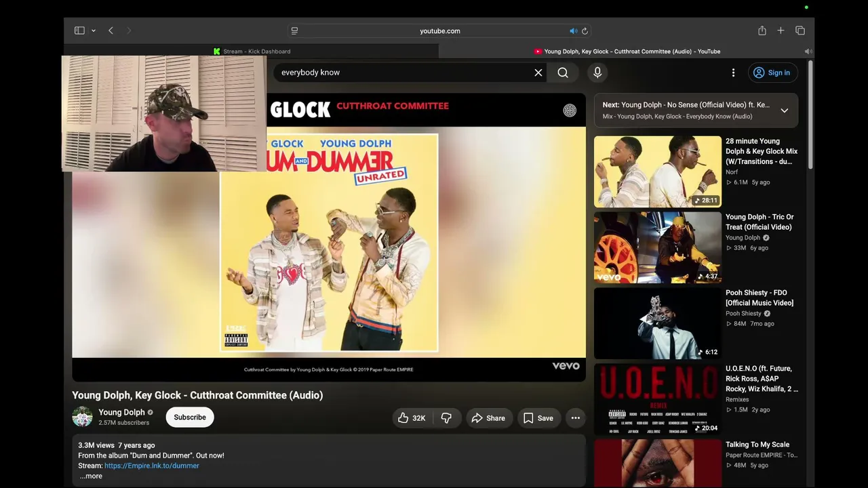Switch to the Stream - Kick Dashboard tab
The image size is (868, 488).
point(252,51)
